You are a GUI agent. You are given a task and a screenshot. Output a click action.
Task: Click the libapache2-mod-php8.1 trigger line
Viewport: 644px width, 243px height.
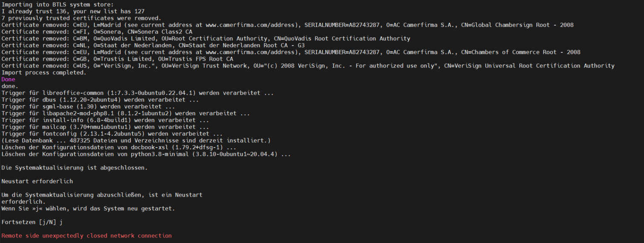126,113
